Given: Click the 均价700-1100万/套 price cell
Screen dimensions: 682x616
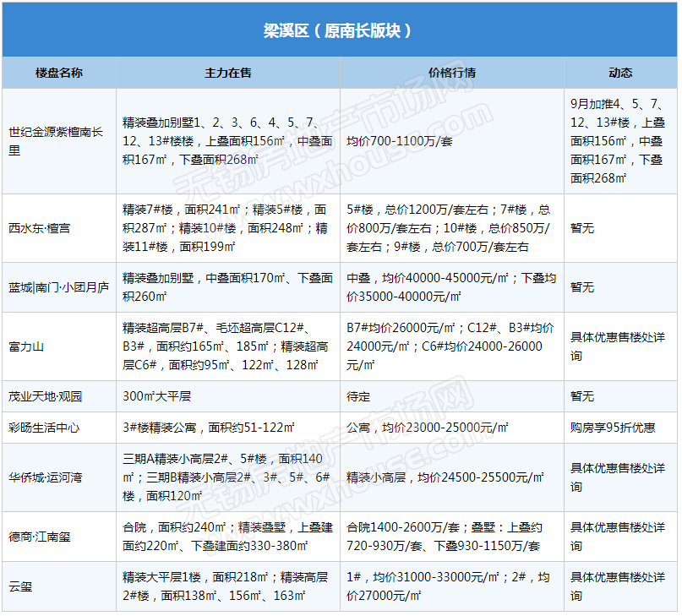Looking at the screenshot, I should 400,141.
